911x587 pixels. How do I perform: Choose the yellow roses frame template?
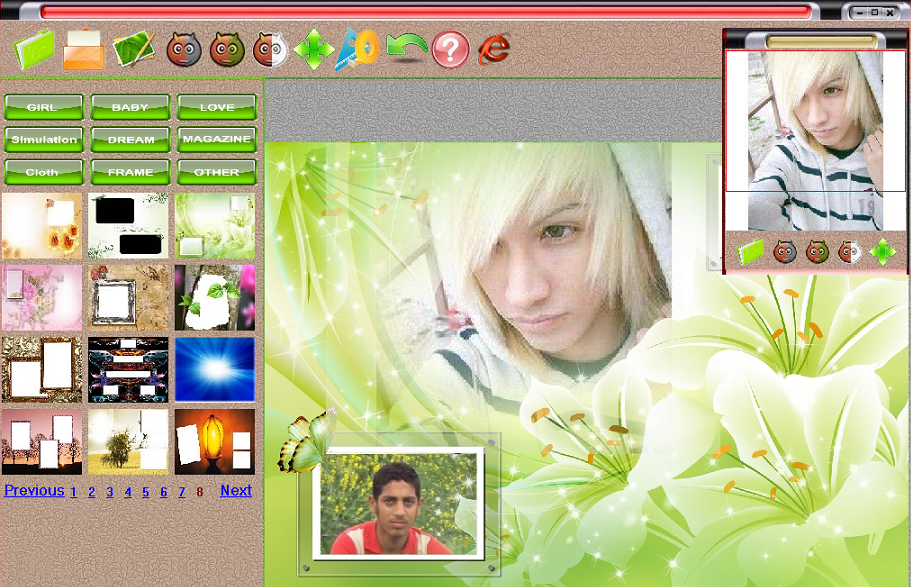(x=42, y=226)
